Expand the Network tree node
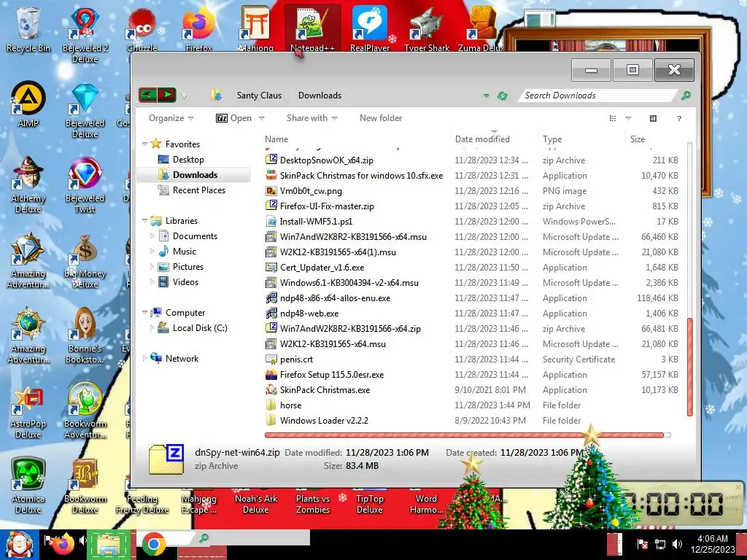The height and width of the screenshot is (560, 747). point(145,359)
